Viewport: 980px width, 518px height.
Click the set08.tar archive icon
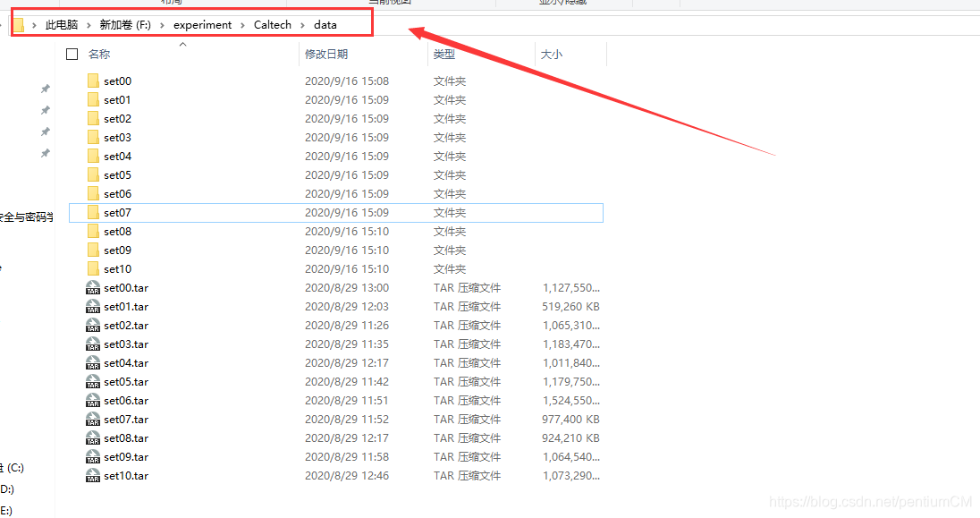[93, 437]
